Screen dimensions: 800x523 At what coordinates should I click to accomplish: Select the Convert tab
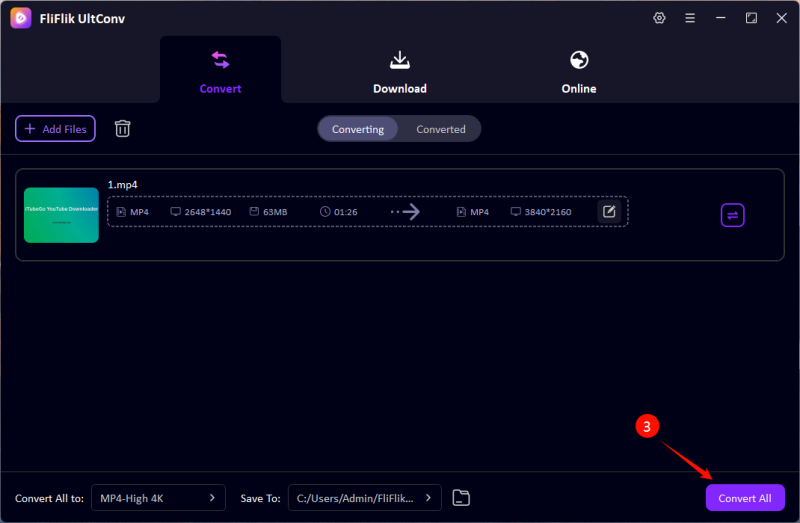point(220,72)
